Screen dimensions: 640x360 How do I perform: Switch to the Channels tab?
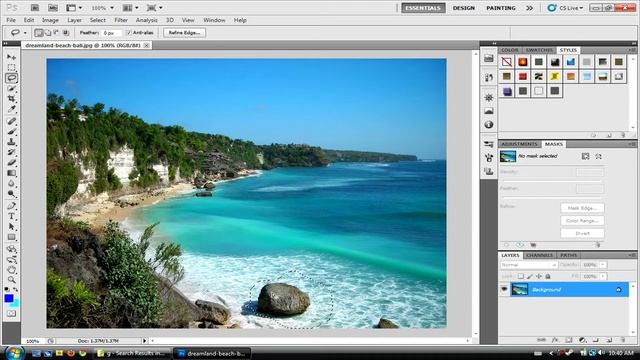(x=539, y=255)
